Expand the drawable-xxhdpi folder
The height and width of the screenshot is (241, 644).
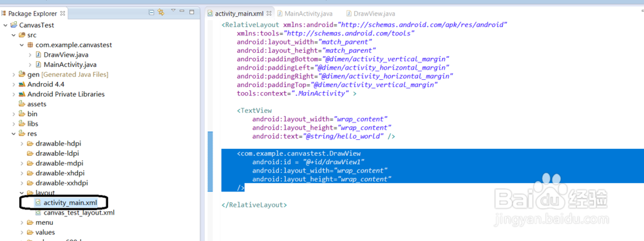pyautogui.click(x=21, y=183)
